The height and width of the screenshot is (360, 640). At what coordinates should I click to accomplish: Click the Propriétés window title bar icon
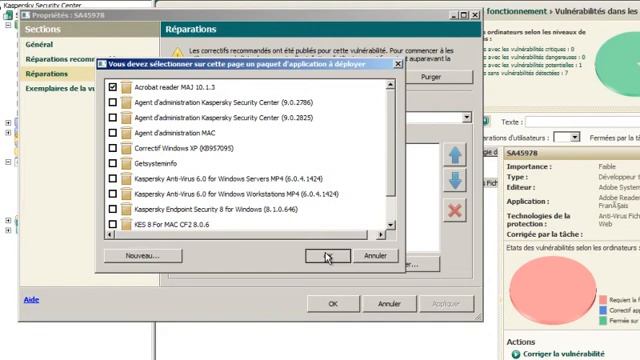(x=26, y=15)
